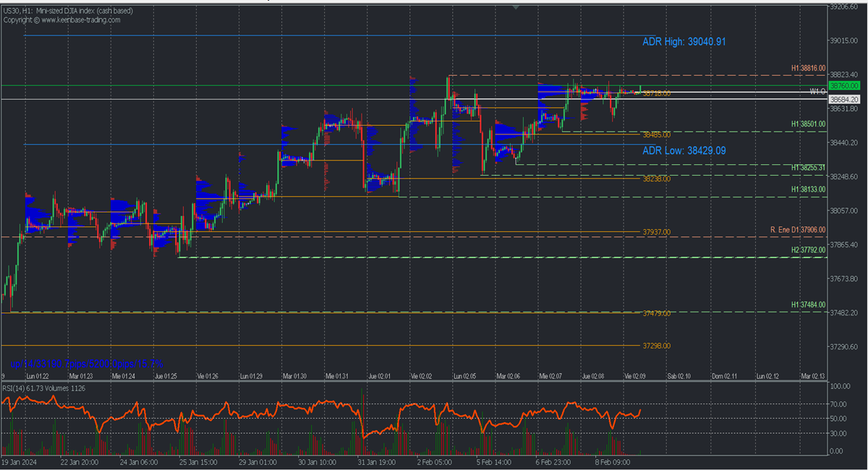This screenshot has width=868, height=470.
Task: Select the H1:38255.31 level label
Action: [808, 168]
